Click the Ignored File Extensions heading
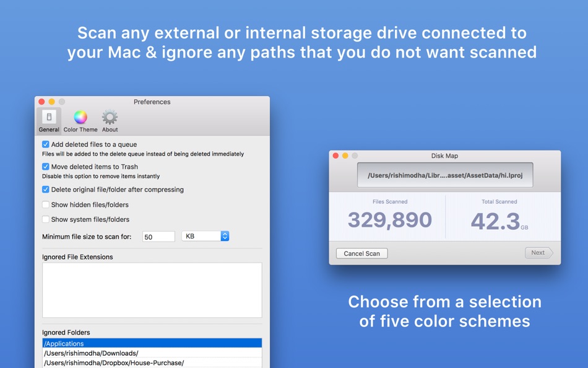The height and width of the screenshot is (368, 588). coord(77,257)
